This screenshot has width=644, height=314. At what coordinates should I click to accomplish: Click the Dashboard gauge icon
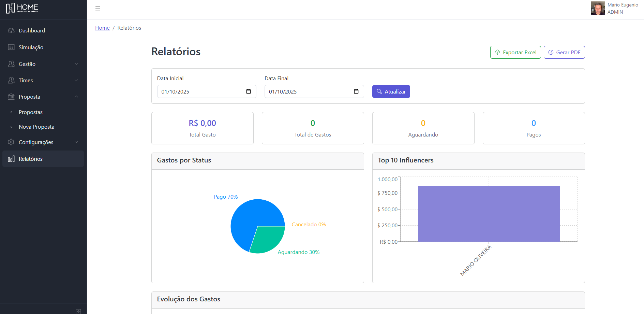pyautogui.click(x=11, y=31)
